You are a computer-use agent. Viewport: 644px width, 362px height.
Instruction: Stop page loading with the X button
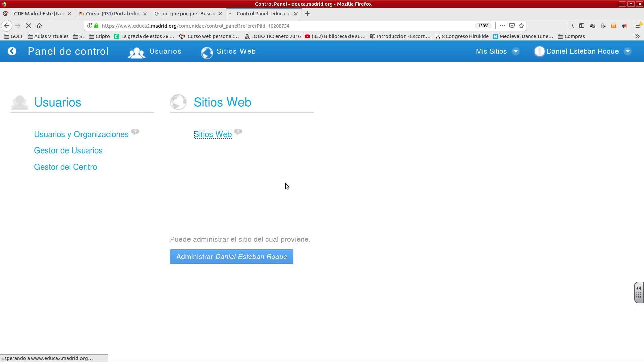[29, 26]
